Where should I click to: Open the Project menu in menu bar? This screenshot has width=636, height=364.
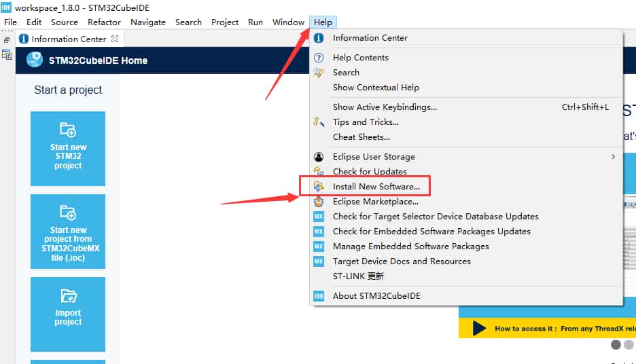click(x=225, y=22)
